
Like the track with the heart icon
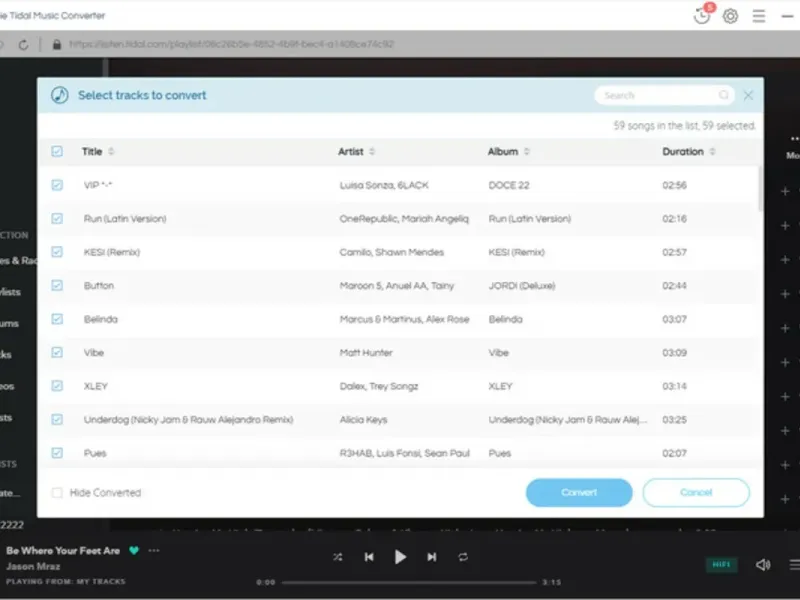pos(134,551)
